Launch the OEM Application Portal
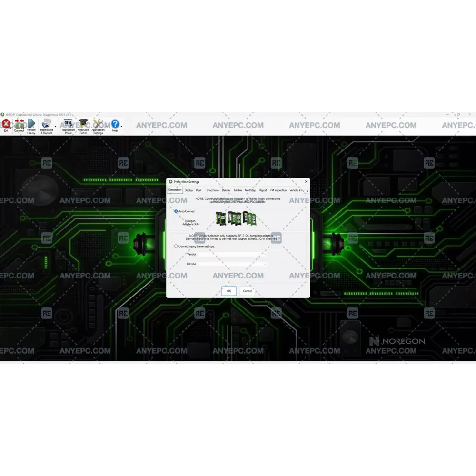 tap(68, 126)
